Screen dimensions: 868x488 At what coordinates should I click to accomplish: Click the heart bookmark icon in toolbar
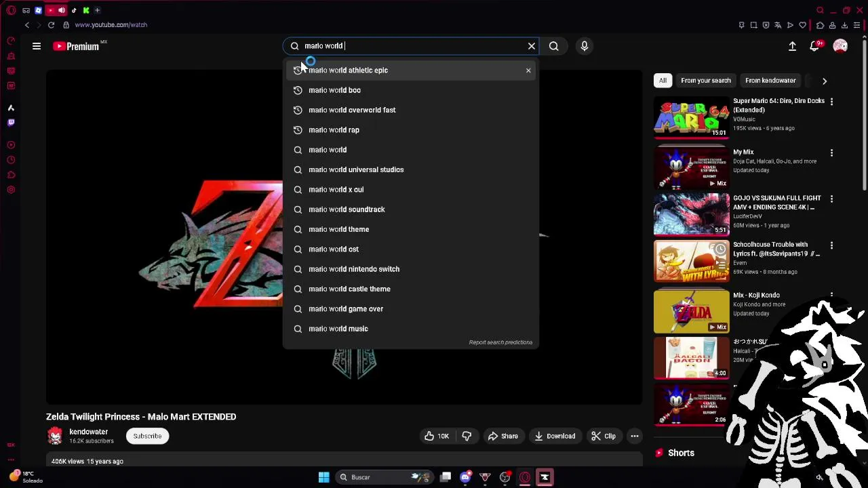tap(803, 25)
